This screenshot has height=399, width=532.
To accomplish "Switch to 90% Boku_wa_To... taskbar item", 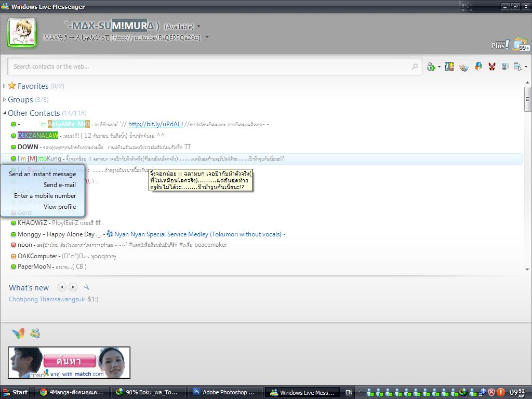I will click(148, 392).
